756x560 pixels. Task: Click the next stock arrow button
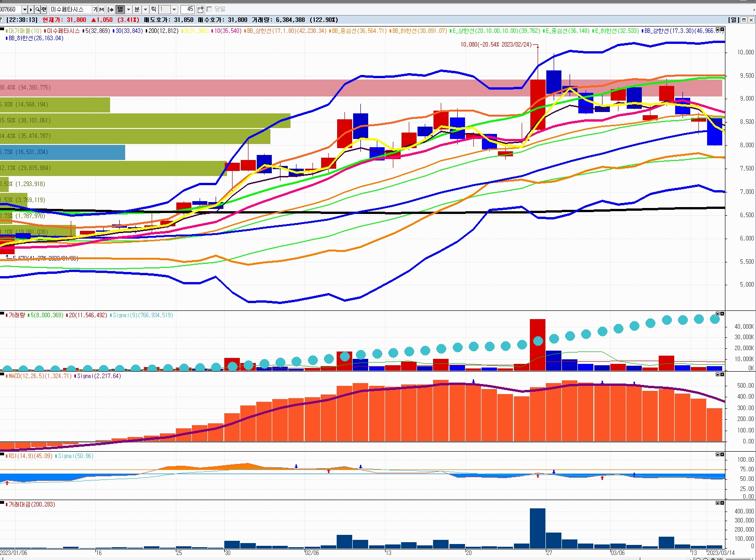click(x=31, y=10)
